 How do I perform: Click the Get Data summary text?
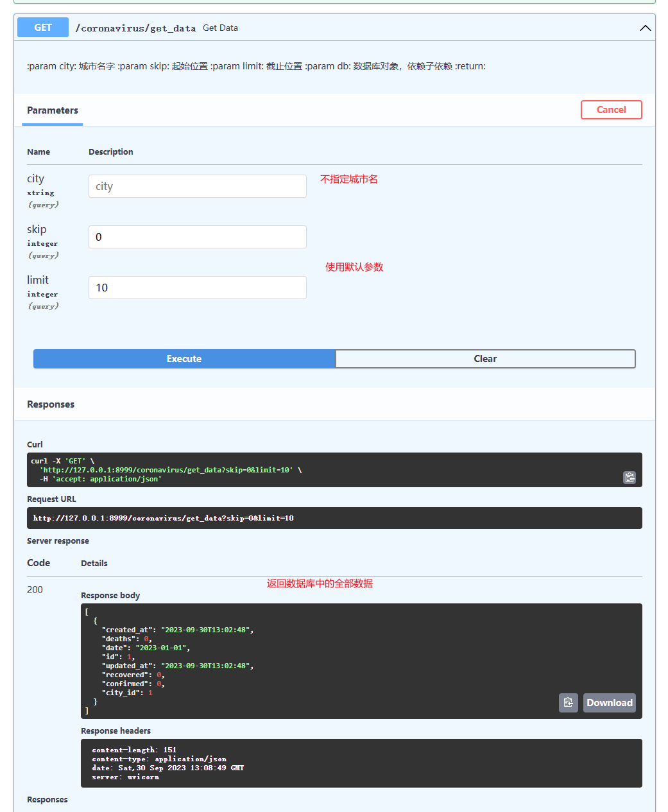pyautogui.click(x=220, y=28)
